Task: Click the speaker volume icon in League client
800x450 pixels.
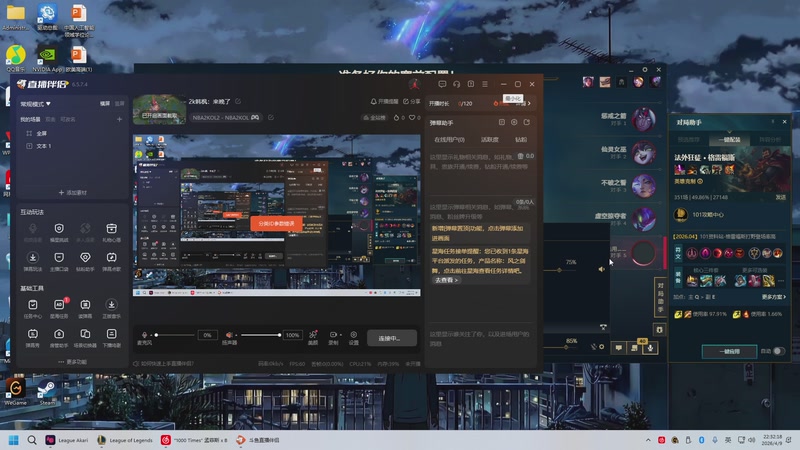Action: pos(602,269)
